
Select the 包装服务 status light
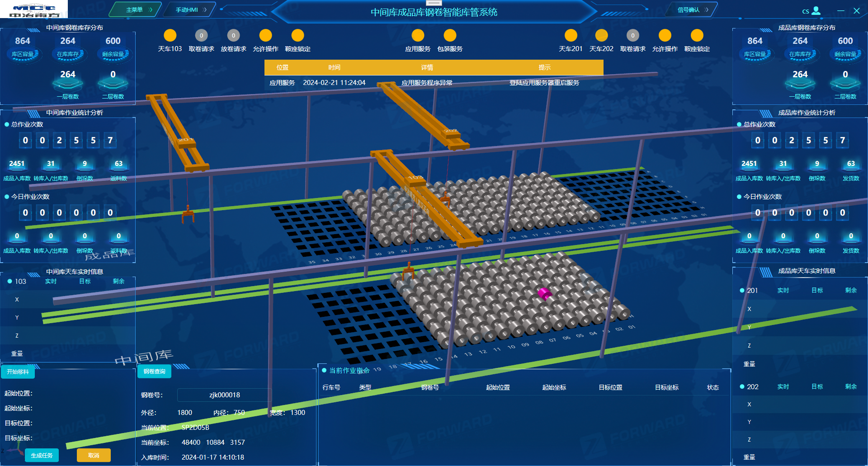point(450,35)
